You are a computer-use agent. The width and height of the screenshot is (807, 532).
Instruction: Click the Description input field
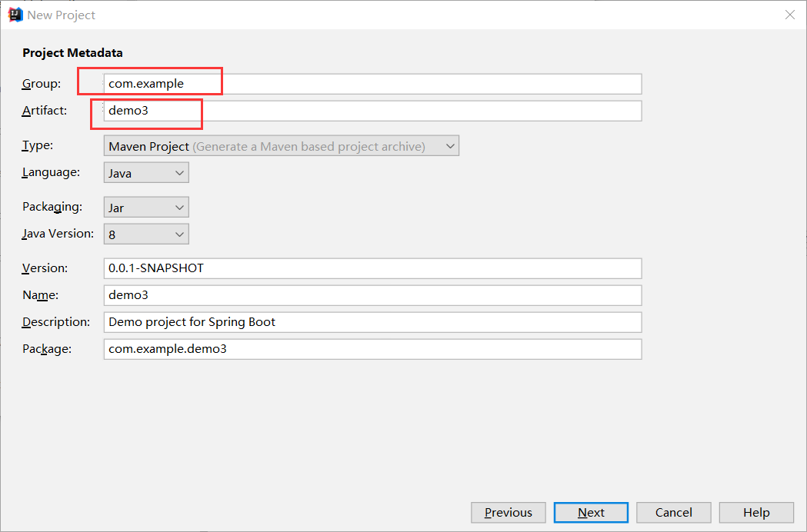click(372, 322)
